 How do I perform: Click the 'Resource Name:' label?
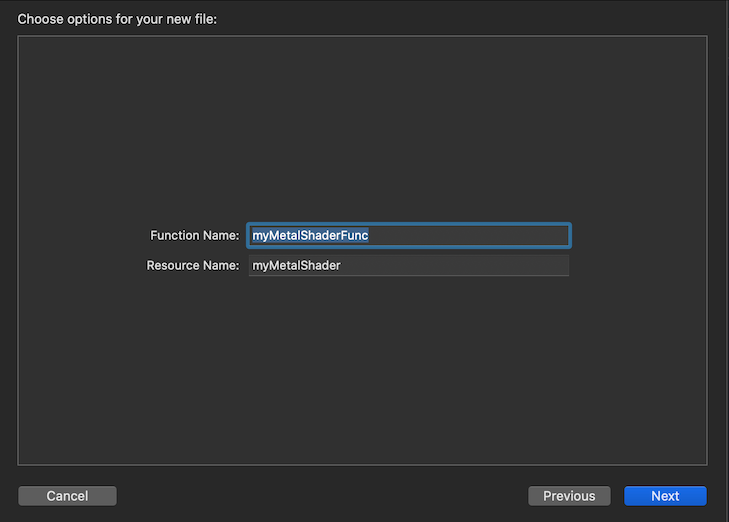(192, 265)
